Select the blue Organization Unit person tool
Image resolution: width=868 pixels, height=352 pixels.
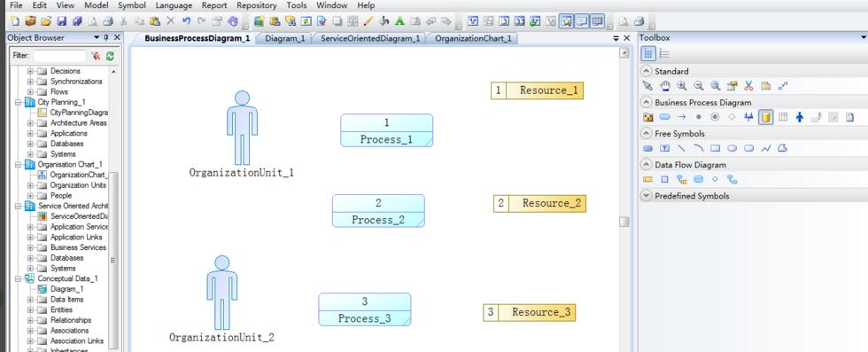(799, 117)
